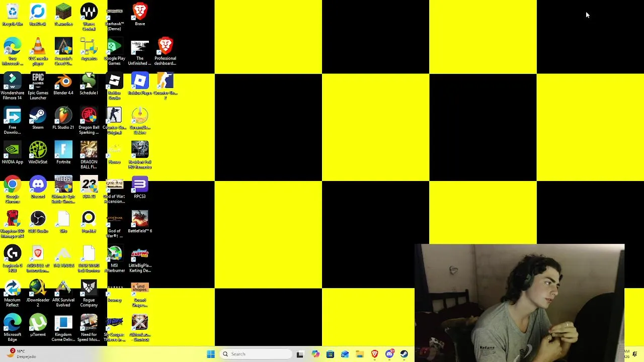Select the AlbionLauncher Shortcut icon
The image size is (644, 362).
coord(140,328)
